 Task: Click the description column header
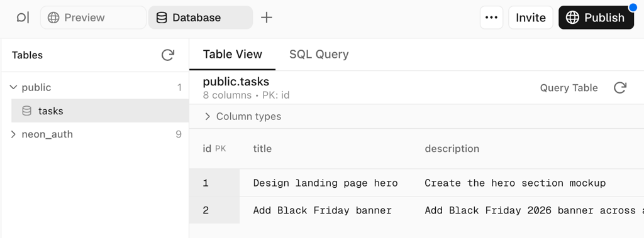[452, 149]
